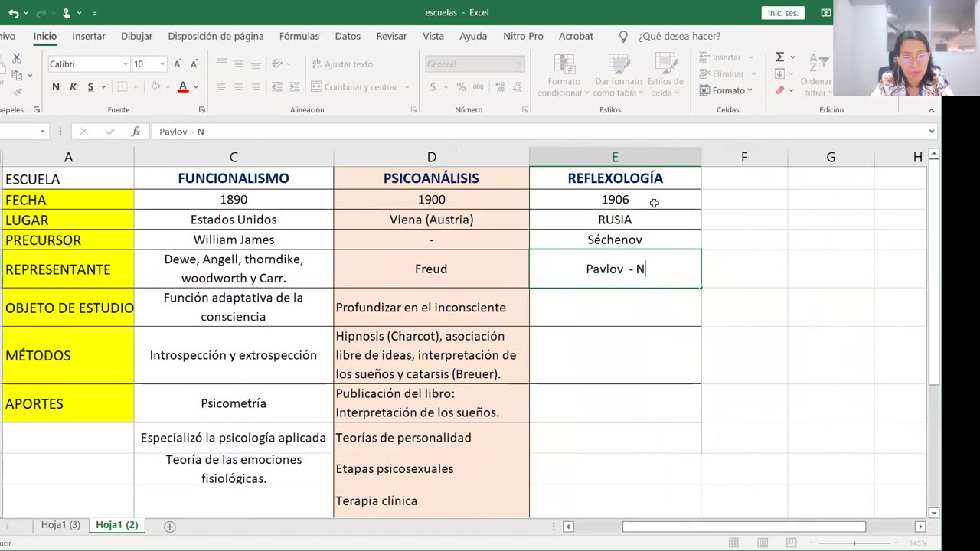Screen dimensions: 980x551
Task: Apply the red font color A
Action: coord(183,86)
